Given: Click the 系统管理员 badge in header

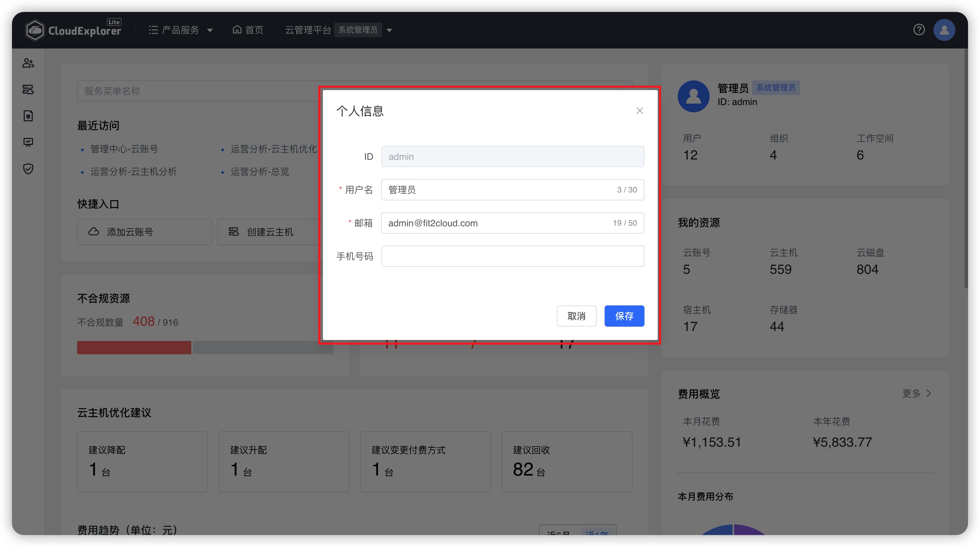Looking at the screenshot, I should point(357,30).
